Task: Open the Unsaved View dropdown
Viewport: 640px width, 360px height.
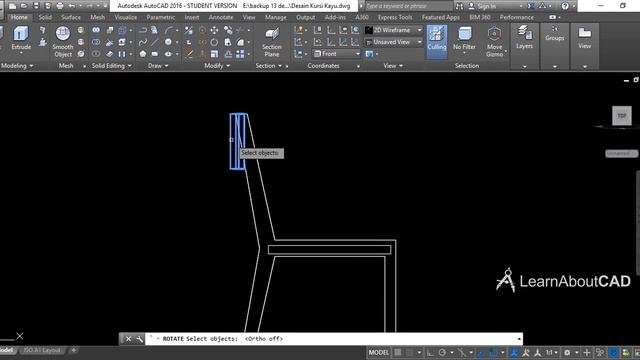Action: point(394,42)
